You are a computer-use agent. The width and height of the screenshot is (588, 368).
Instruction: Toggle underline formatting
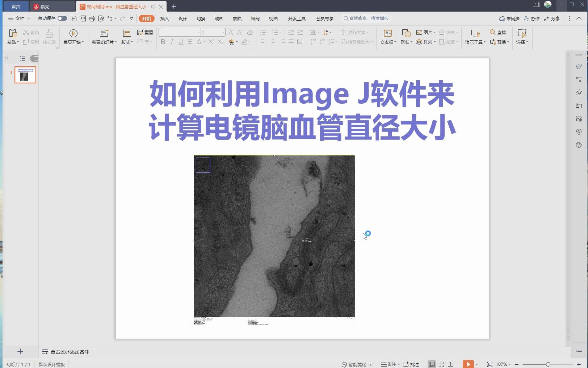point(180,42)
